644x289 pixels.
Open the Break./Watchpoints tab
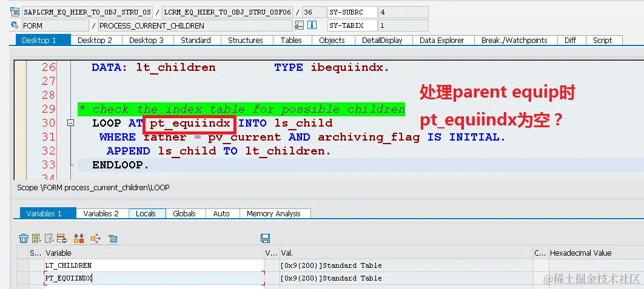(x=515, y=40)
